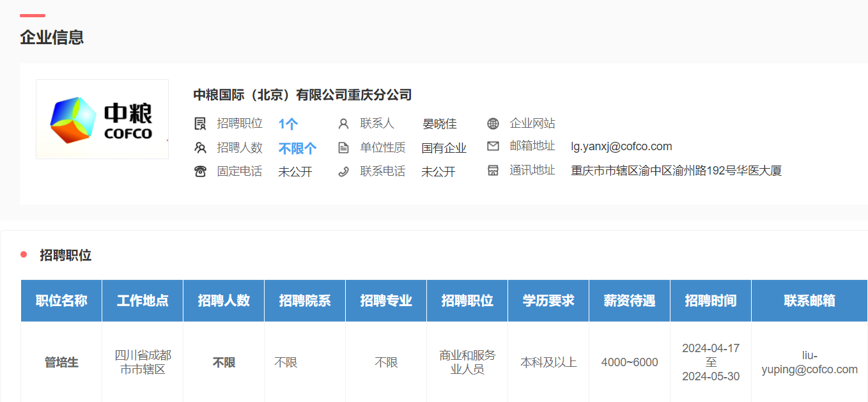Click the 单位性质 file icon
This screenshot has height=402, width=868.
click(343, 148)
